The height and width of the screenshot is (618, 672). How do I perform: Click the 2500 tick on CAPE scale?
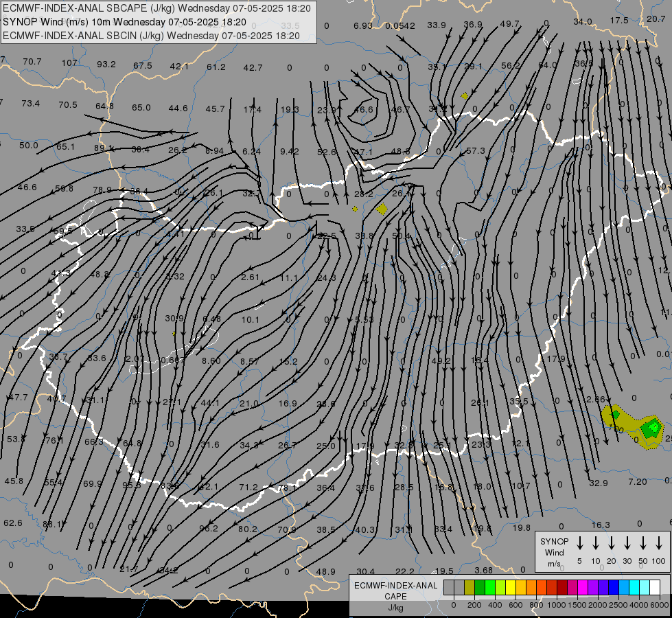618,605
